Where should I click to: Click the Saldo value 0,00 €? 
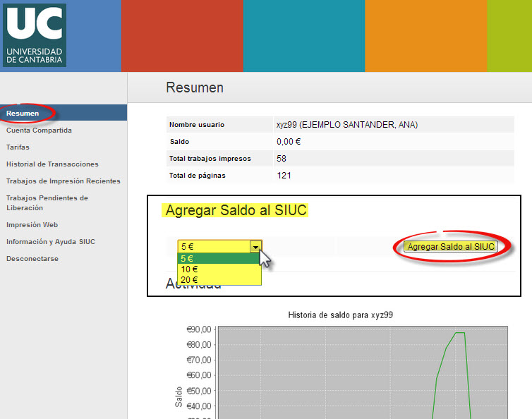point(289,142)
